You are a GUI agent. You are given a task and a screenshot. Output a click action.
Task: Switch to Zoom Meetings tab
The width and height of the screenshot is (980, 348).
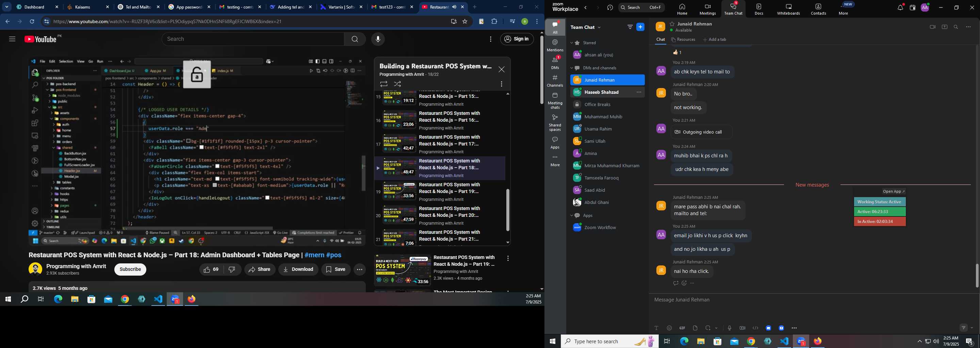tap(707, 9)
